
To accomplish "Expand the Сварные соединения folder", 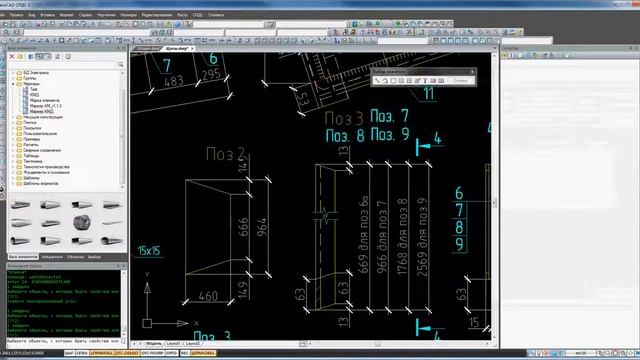I will (13, 150).
